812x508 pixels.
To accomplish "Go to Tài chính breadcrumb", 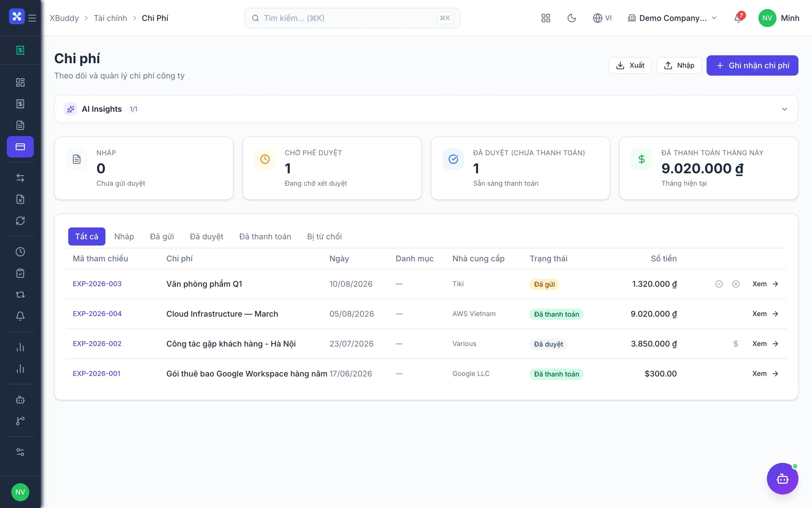I will click(x=110, y=18).
